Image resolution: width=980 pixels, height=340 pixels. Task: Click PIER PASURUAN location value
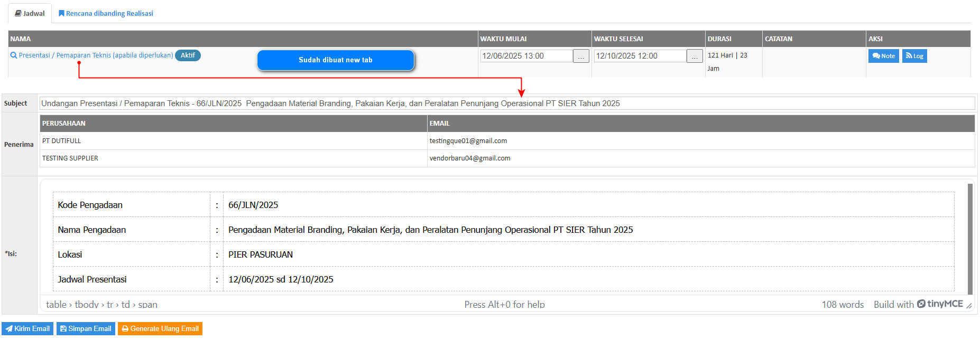tap(261, 254)
